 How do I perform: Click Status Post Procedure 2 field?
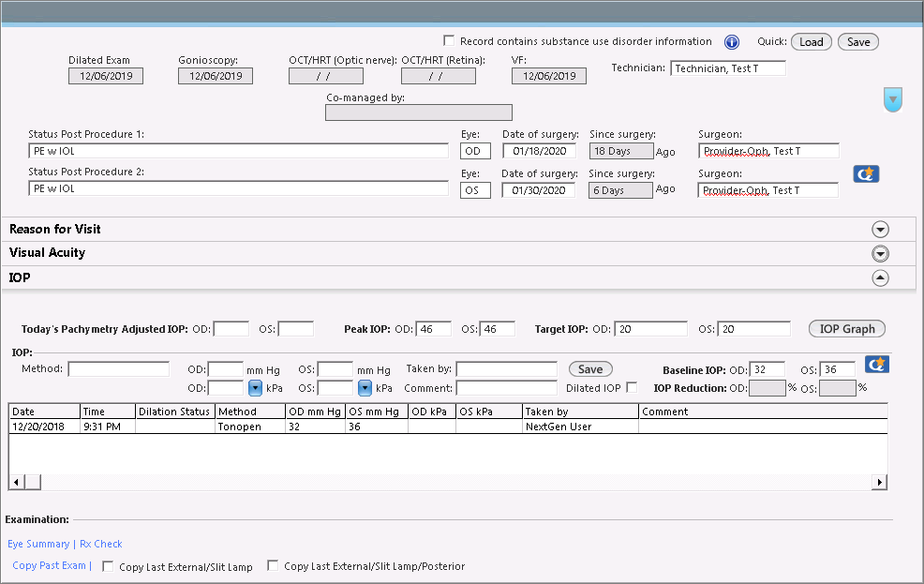click(x=239, y=188)
